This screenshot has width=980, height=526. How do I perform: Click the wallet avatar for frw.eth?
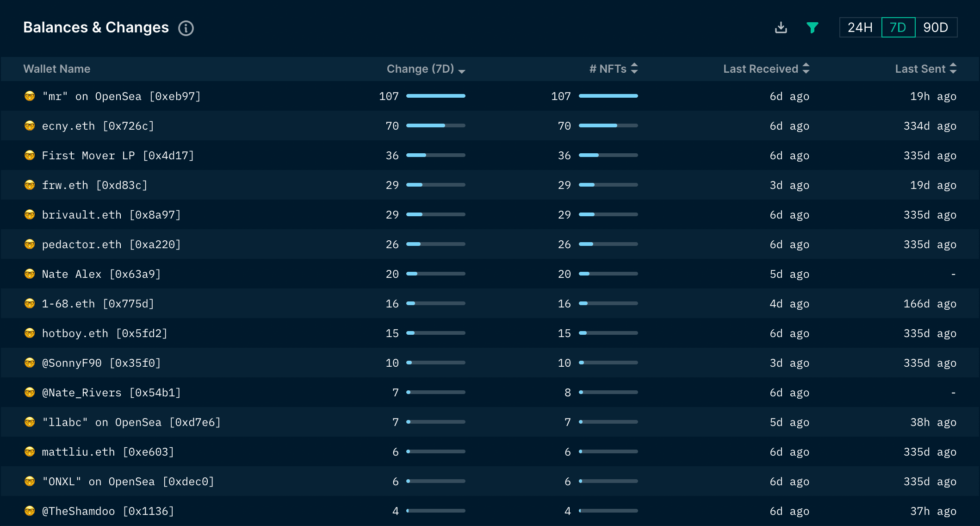(30, 185)
